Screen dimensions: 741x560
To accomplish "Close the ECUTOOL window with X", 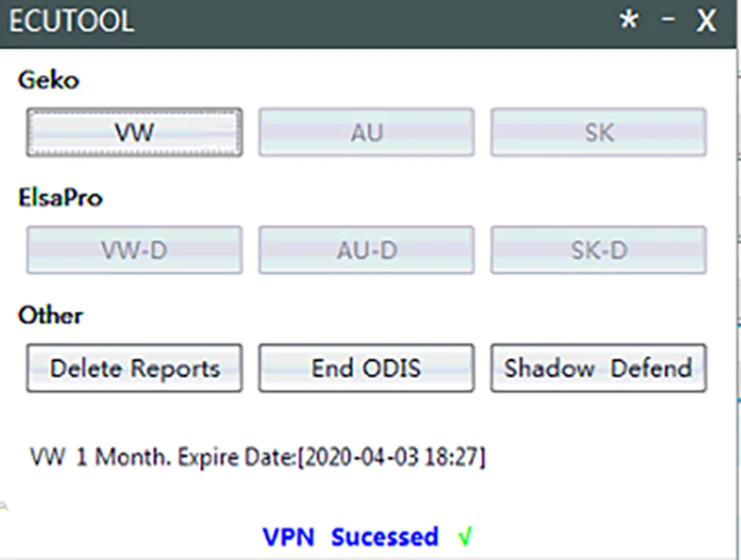I will tap(706, 21).
